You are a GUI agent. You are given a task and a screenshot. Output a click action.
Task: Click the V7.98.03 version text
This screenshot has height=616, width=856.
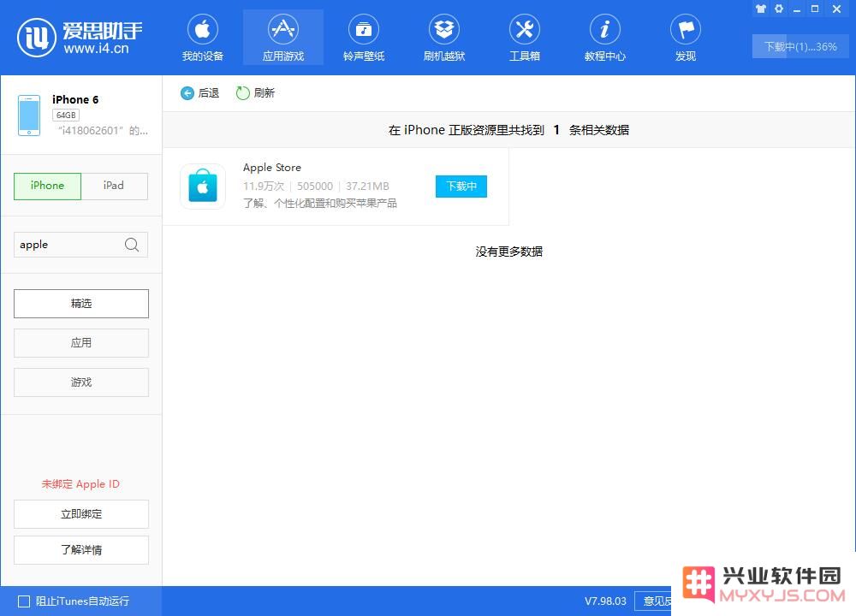605,601
